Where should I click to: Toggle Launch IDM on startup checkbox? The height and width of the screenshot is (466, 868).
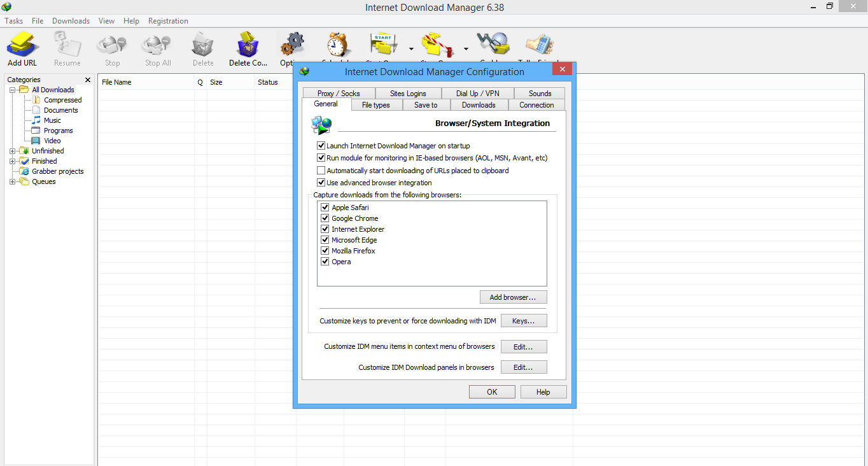coord(321,146)
